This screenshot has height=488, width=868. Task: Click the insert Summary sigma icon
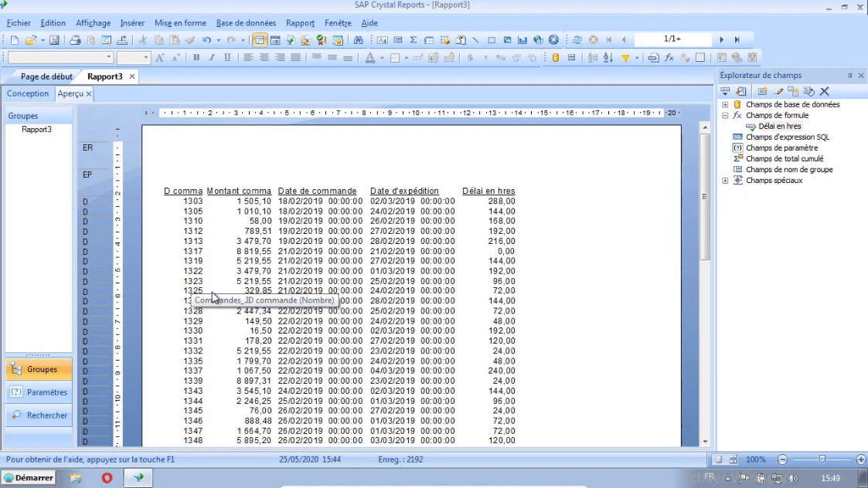(414, 40)
